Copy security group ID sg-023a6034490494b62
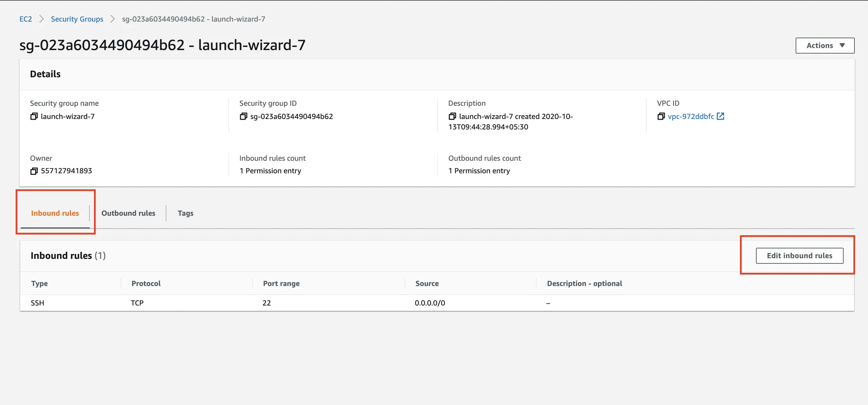The image size is (868, 405). pyautogui.click(x=243, y=117)
